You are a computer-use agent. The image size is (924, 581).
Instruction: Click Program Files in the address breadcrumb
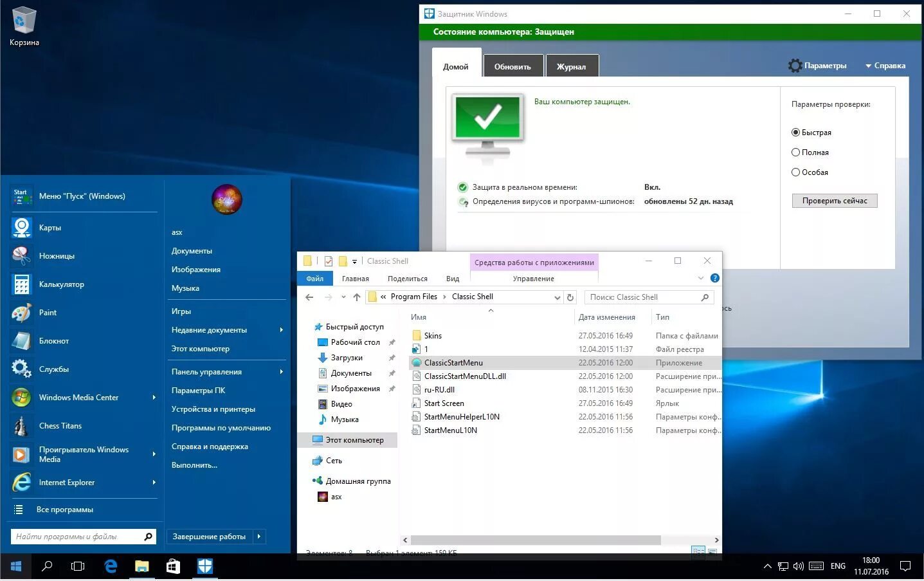coord(413,297)
